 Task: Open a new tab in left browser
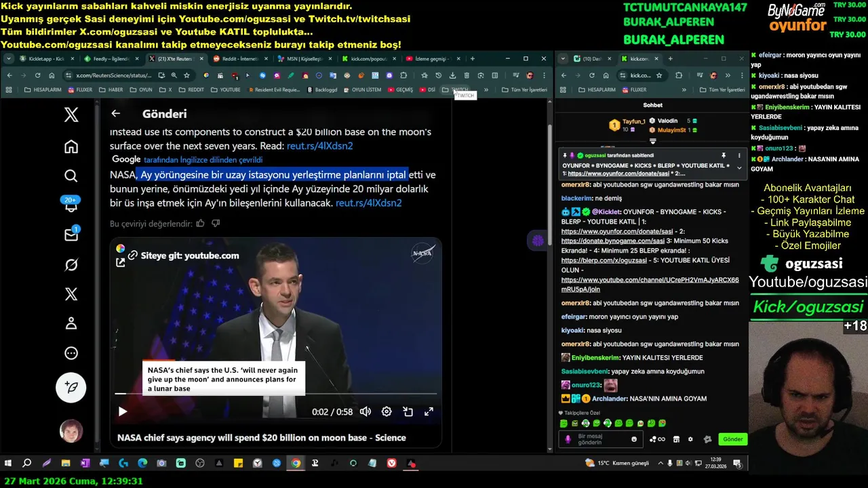[x=472, y=59]
